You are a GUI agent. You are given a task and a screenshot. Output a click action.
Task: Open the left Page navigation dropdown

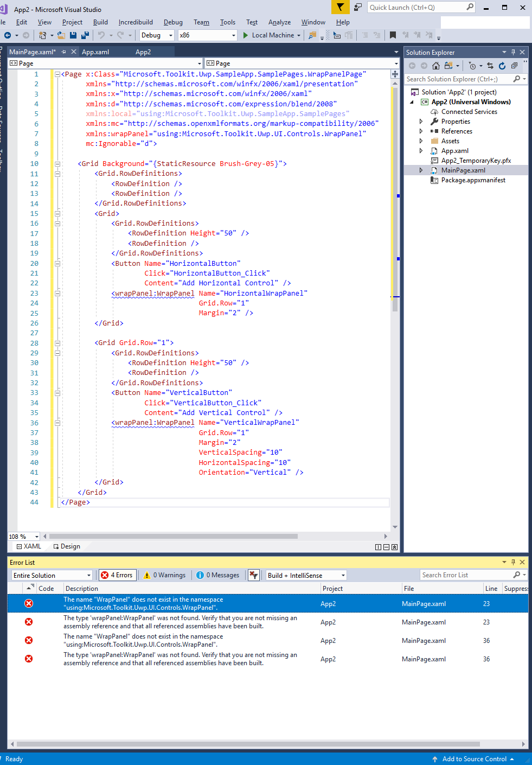105,63
